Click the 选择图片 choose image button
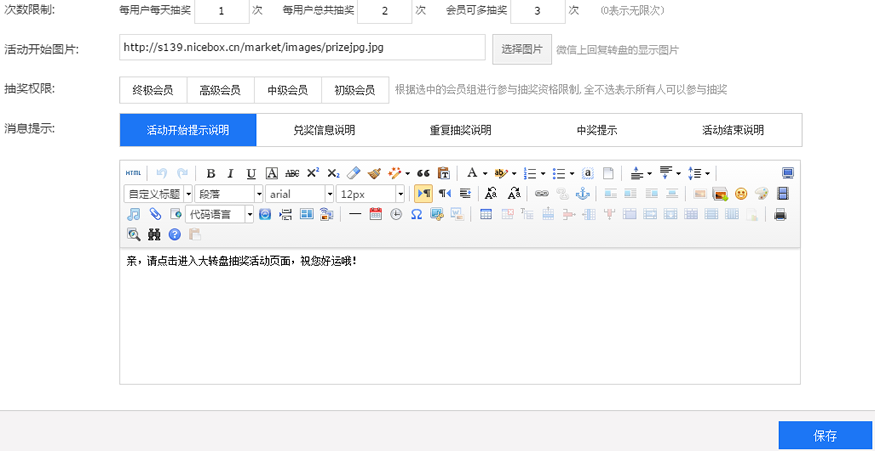This screenshot has width=875, height=451. click(x=521, y=48)
